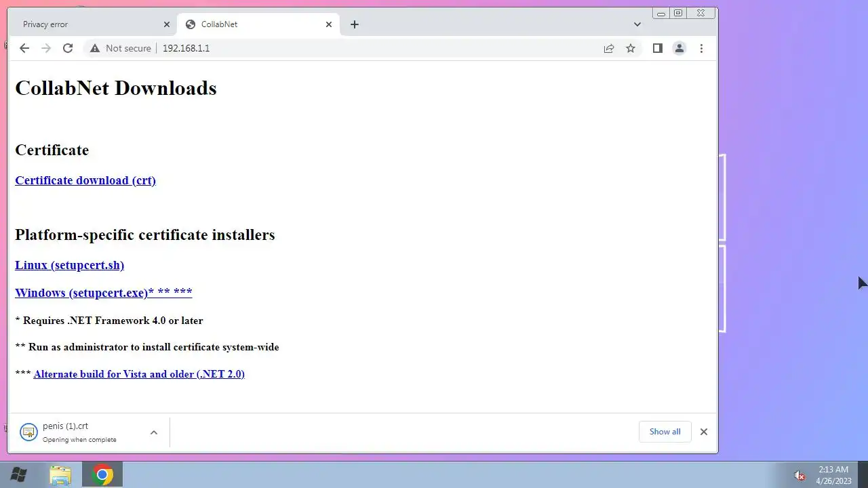Open a new browser tab
The height and width of the screenshot is (488, 868).
pos(354,24)
